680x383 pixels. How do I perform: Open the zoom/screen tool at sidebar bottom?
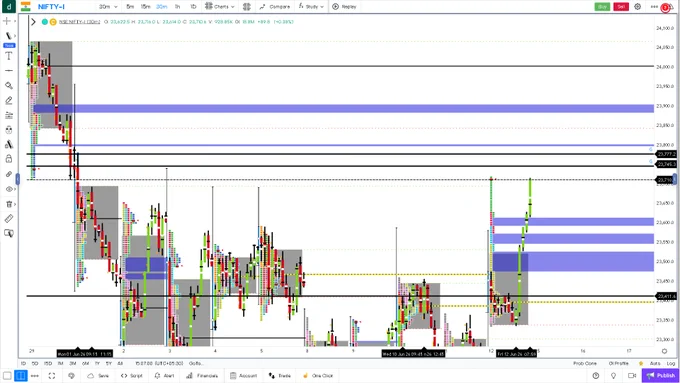[8, 233]
